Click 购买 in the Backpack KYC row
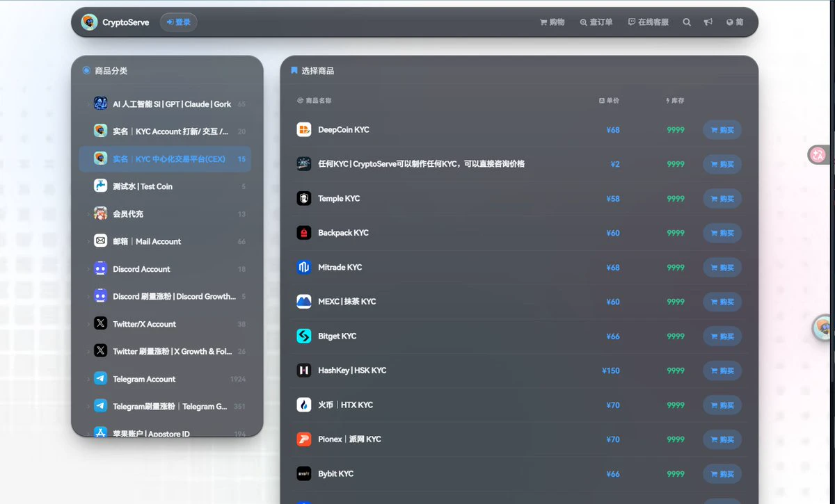 coord(722,233)
